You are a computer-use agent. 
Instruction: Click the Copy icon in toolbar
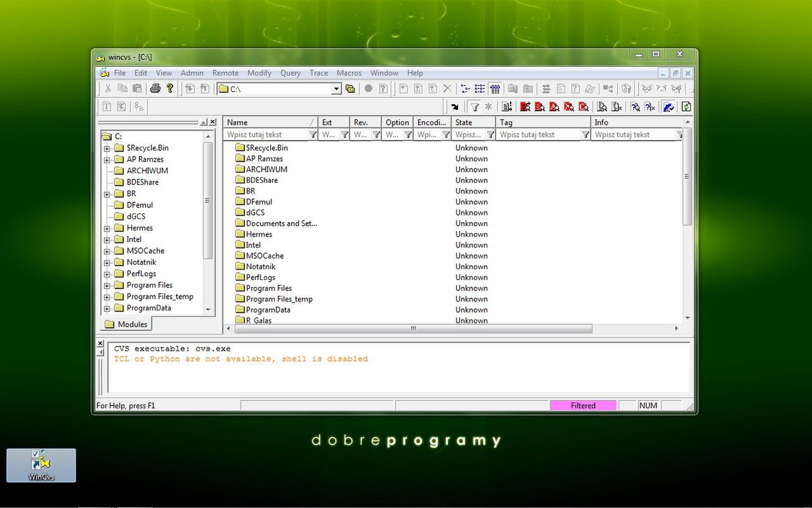pyautogui.click(x=123, y=89)
